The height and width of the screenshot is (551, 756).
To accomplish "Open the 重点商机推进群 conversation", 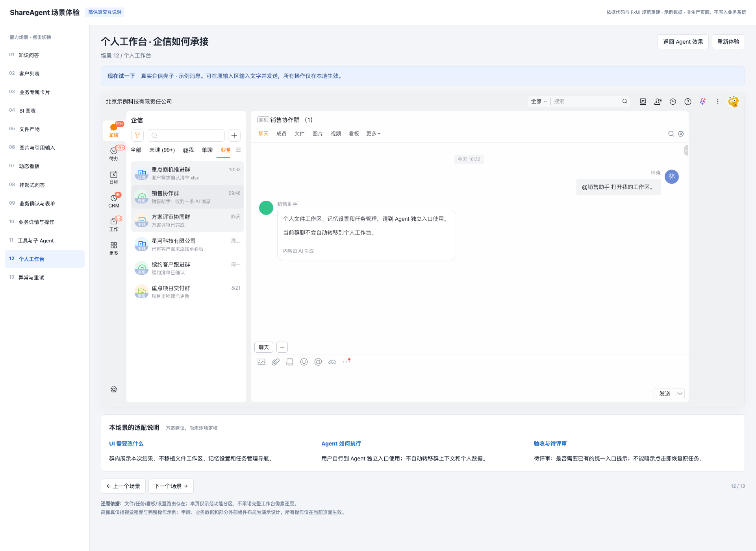I will (187, 173).
